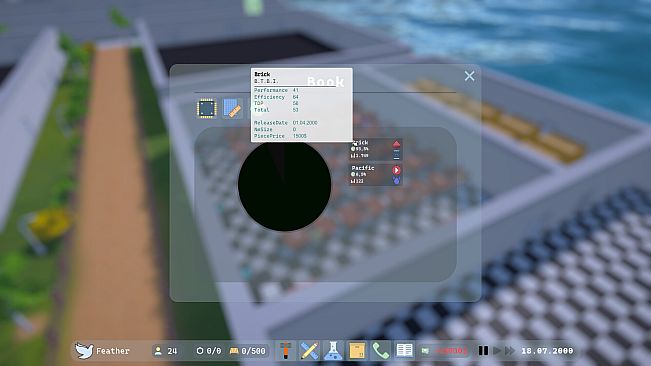Click the Feather company name
Image resolution: width=651 pixels, height=366 pixels.
113,351
